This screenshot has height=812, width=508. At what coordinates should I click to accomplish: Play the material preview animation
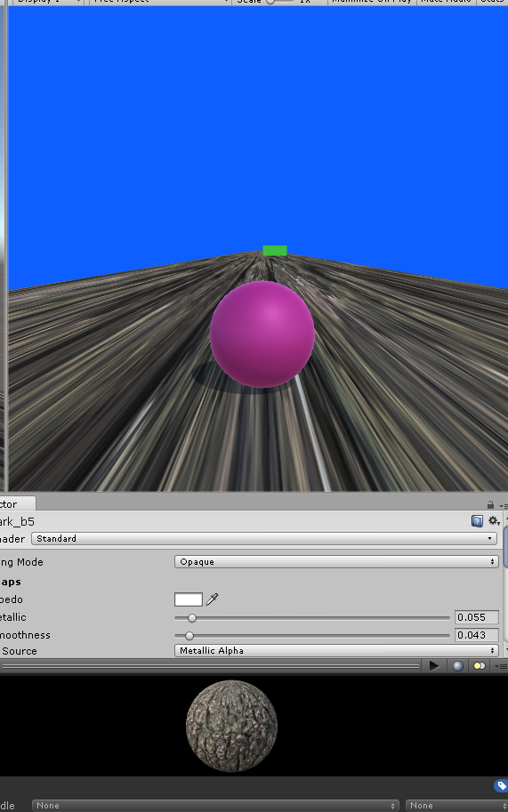[434, 666]
